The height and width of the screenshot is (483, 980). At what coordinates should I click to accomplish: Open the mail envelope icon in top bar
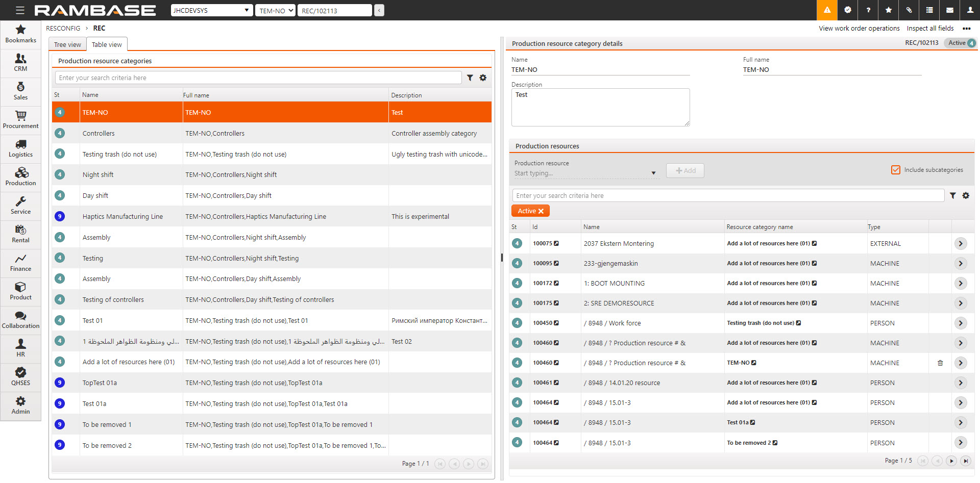coord(949,10)
